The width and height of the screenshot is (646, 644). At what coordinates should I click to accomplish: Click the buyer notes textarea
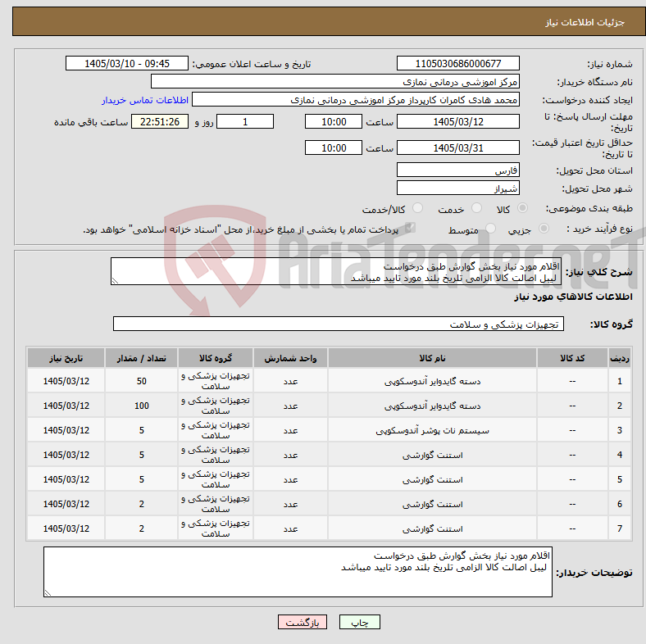point(298,572)
